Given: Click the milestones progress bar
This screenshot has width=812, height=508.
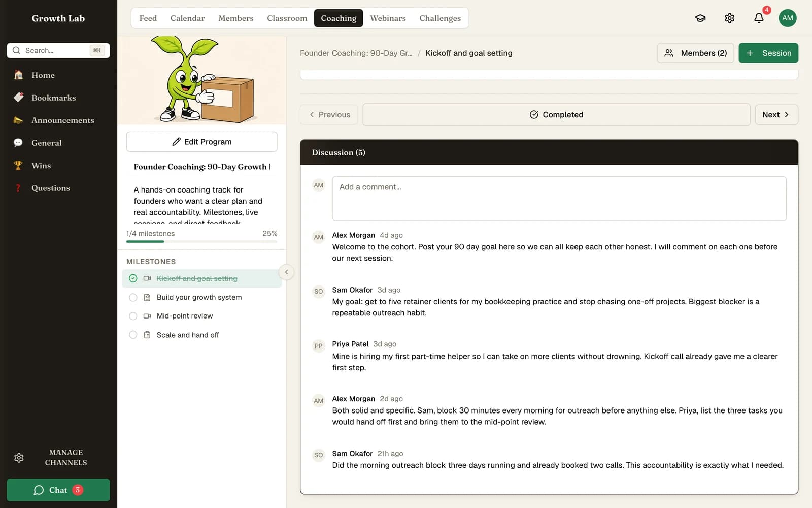Looking at the screenshot, I should [x=202, y=241].
